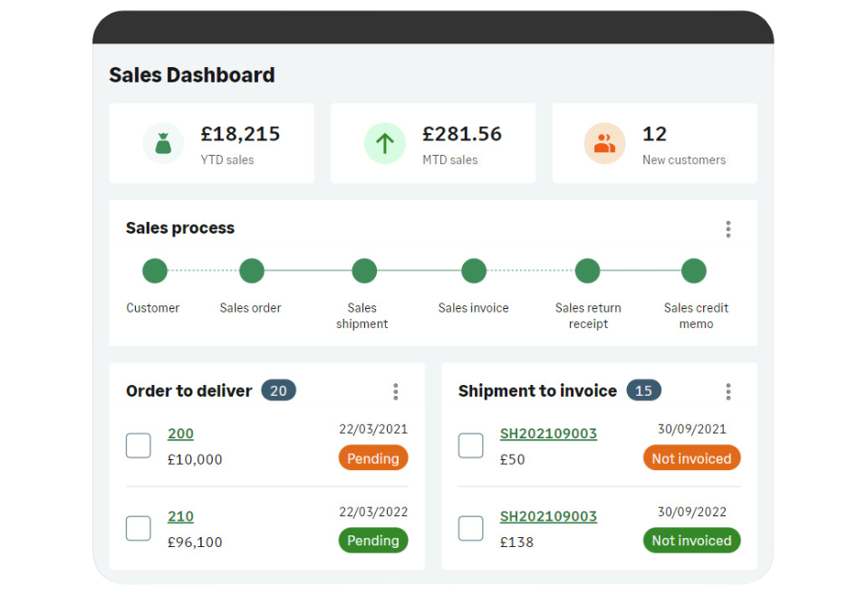Open order link 200
Image resolution: width=868 pixels, height=596 pixels.
pos(180,434)
